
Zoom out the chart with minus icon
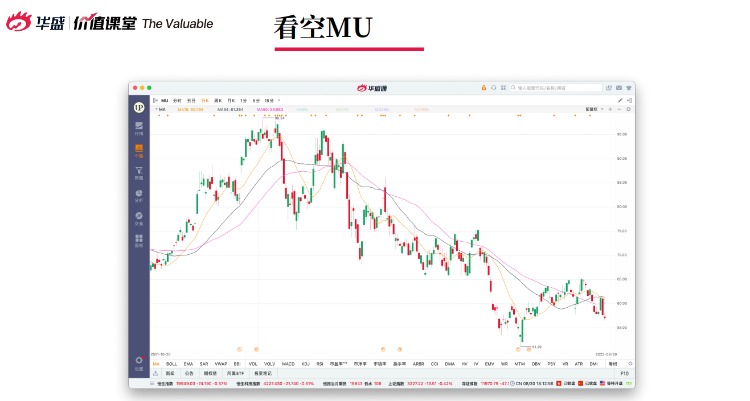point(619,109)
